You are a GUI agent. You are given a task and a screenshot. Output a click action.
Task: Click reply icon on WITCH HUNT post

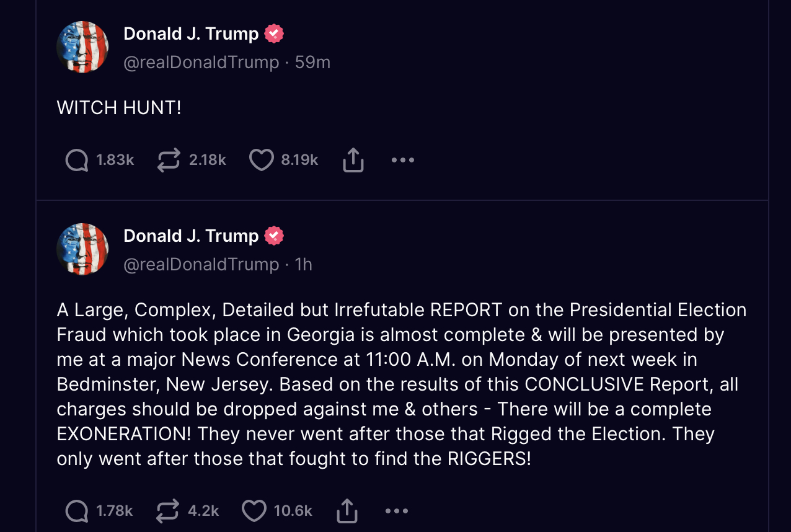(77, 160)
